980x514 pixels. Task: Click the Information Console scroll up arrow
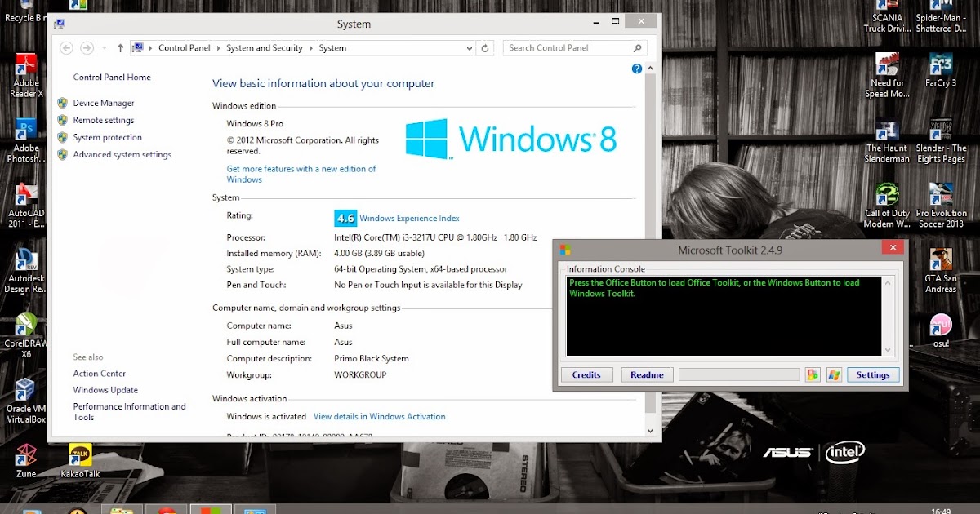pos(889,282)
